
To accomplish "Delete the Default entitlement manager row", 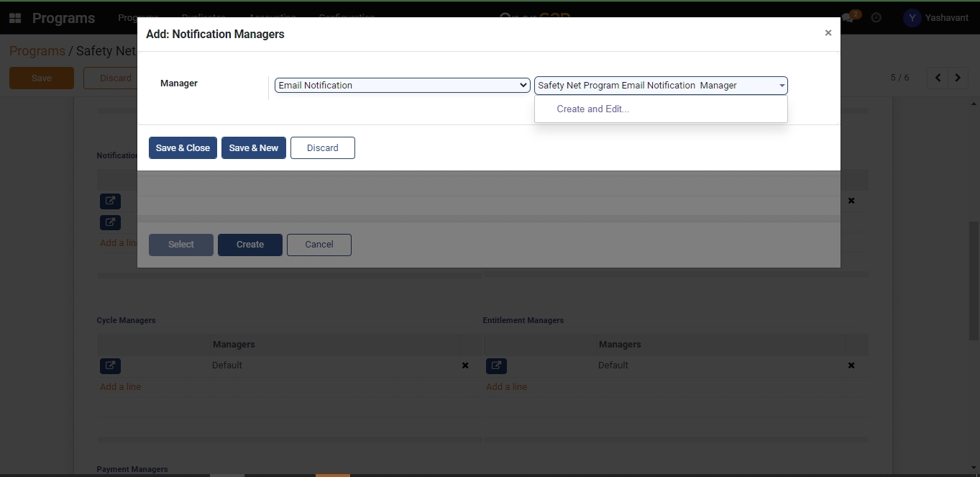I will (851, 365).
